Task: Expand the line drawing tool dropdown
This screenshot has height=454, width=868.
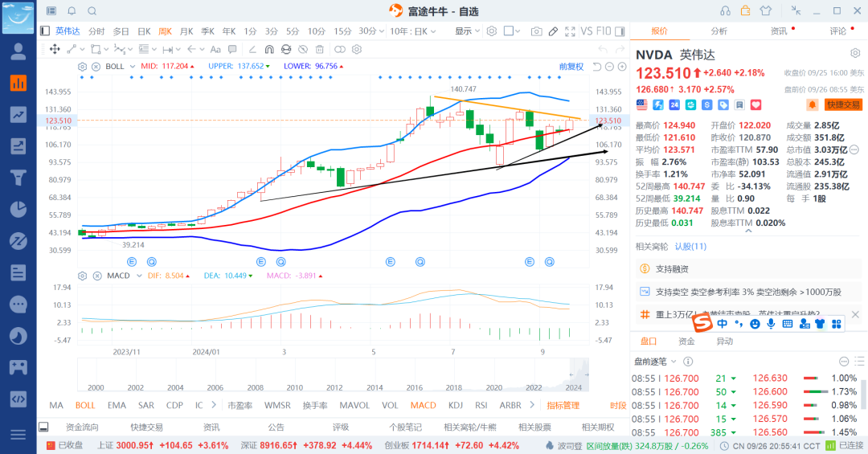Action: (x=82, y=49)
